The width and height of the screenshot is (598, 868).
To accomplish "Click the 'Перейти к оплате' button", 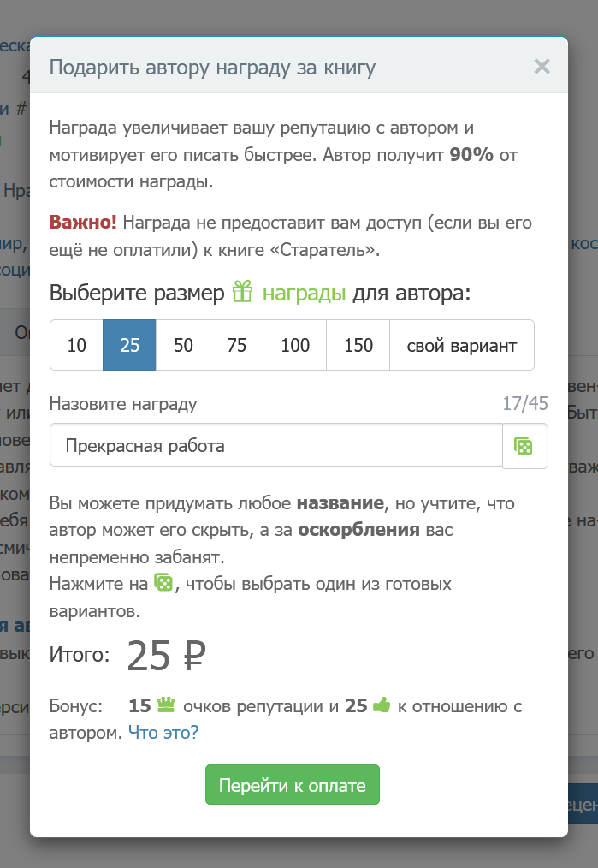I will click(292, 784).
